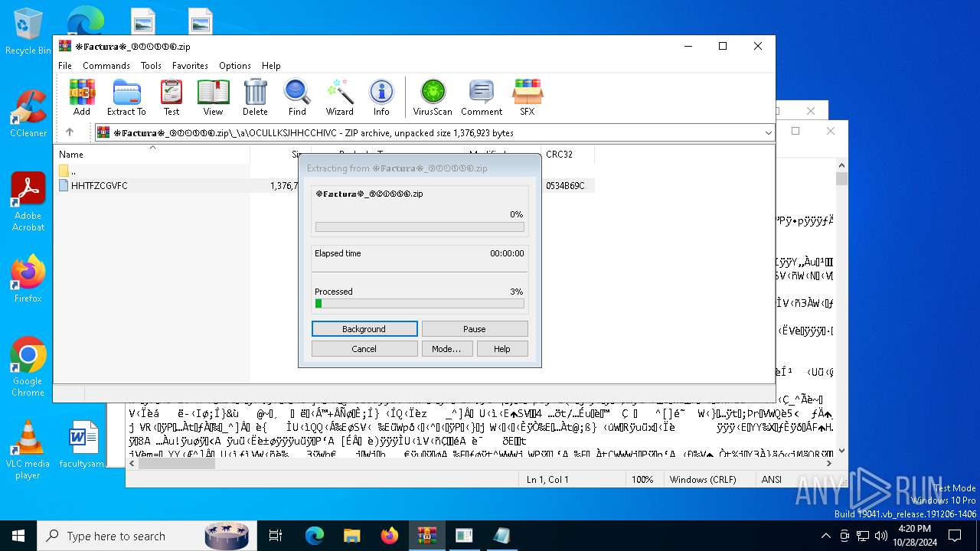Open Microsoft Edge from taskbar
Image resolution: width=980 pixels, height=551 pixels.
click(x=315, y=536)
